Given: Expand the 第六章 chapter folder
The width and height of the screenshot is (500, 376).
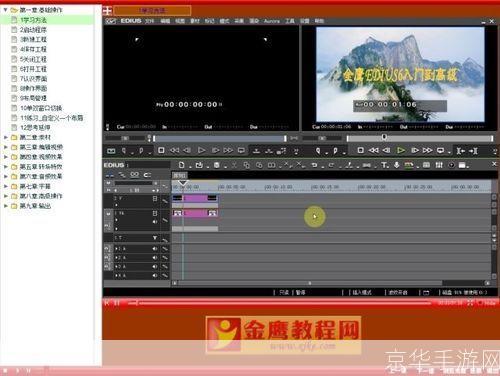Looking at the screenshot, I should 5,176.
